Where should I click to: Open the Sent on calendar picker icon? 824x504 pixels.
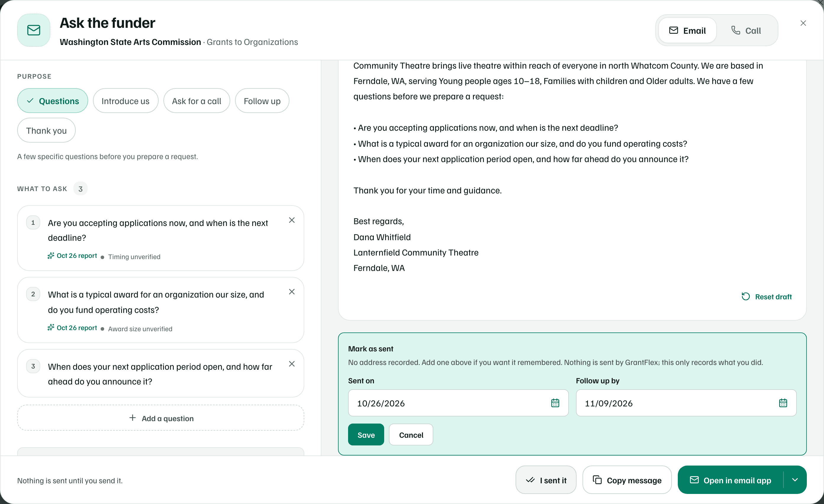click(x=555, y=403)
